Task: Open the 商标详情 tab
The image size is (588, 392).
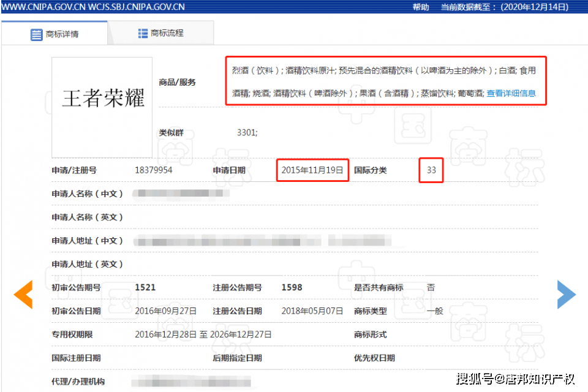Action: (55, 34)
